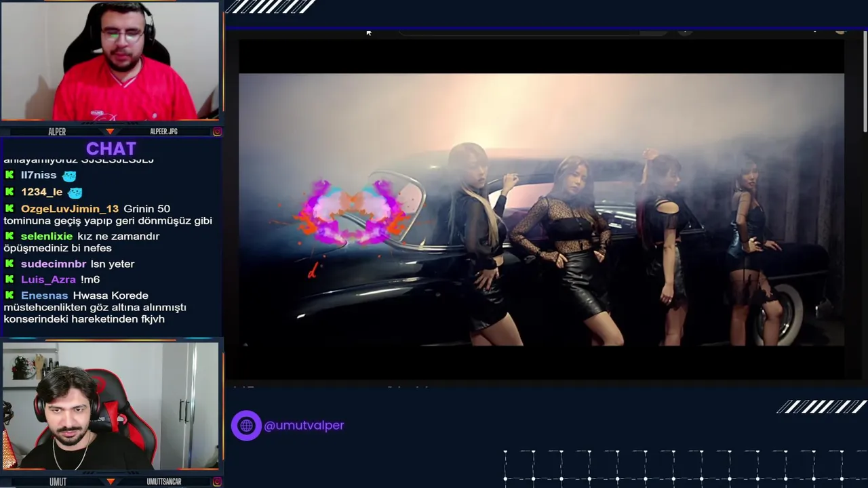Click the purple globe icon near @umutvalper
The height and width of the screenshot is (488, 868).
[246, 426]
